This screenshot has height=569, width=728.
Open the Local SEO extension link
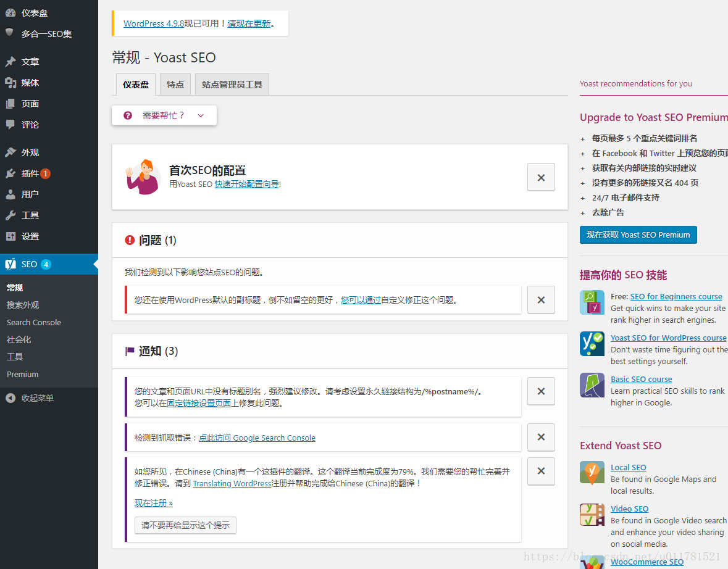coord(628,467)
